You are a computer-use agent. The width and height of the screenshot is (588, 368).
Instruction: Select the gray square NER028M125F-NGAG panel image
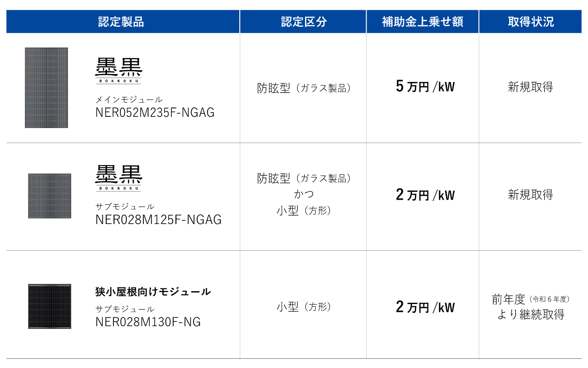pyautogui.click(x=50, y=195)
